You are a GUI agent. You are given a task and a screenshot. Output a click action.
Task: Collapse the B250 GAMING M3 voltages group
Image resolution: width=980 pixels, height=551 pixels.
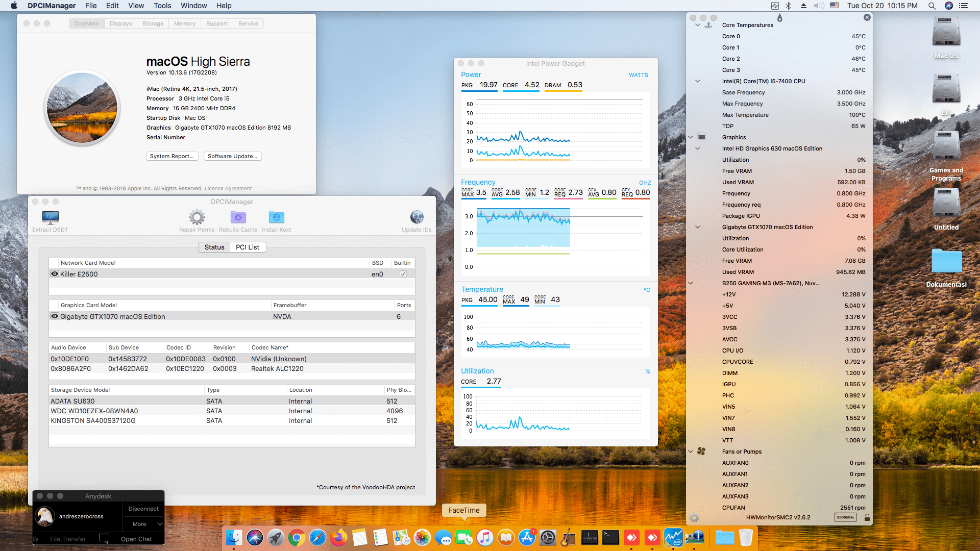pos(691,283)
